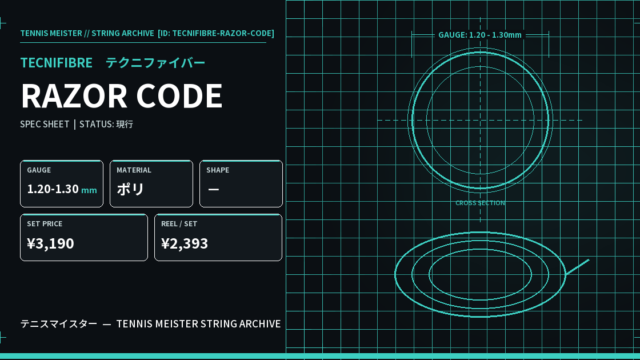The image size is (640, 360).
Task: Click the string tail end of the coil
Action: tap(578, 267)
